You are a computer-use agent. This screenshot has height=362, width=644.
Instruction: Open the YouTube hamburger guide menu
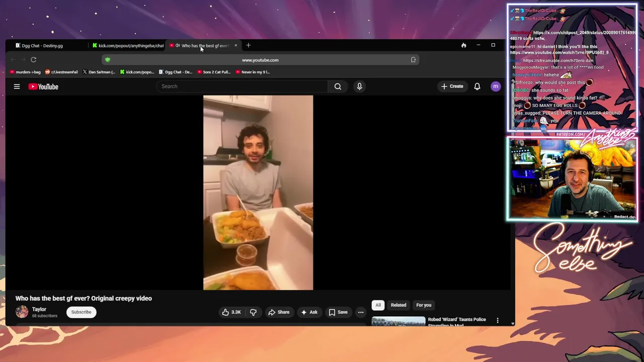(x=17, y=86)
